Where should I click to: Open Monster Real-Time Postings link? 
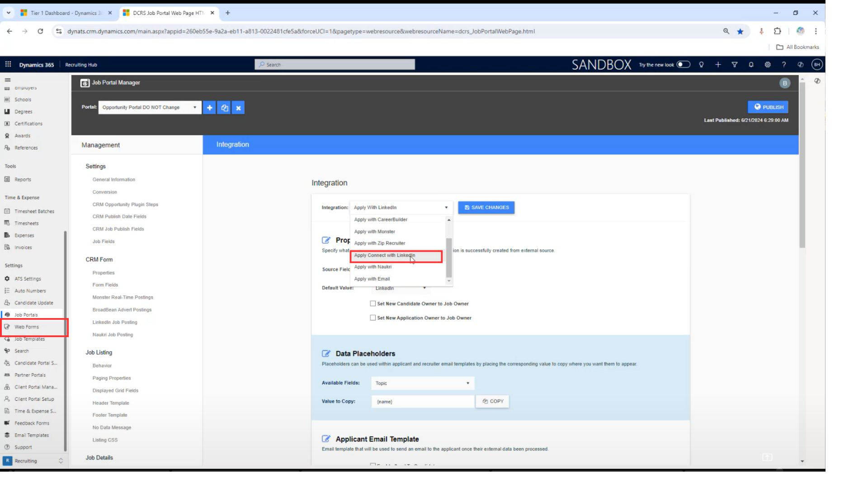tap(123, 297)
